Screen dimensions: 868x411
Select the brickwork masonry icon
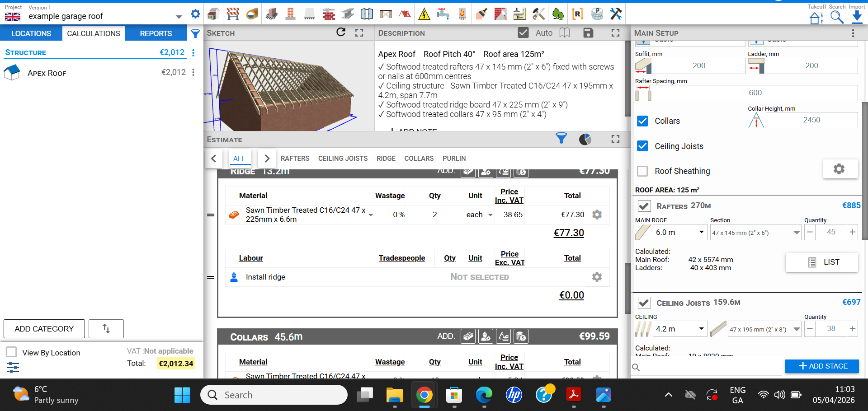[x=329, y=14]
